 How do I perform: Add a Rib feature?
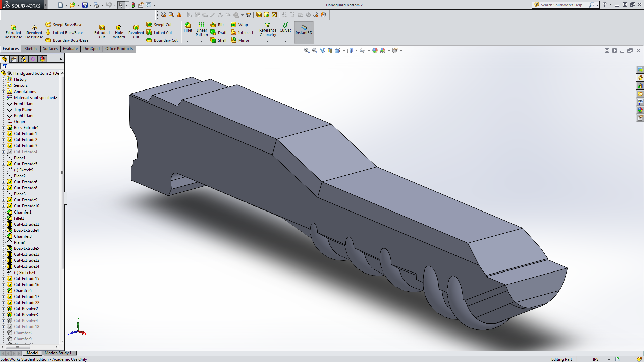point(217,25)
